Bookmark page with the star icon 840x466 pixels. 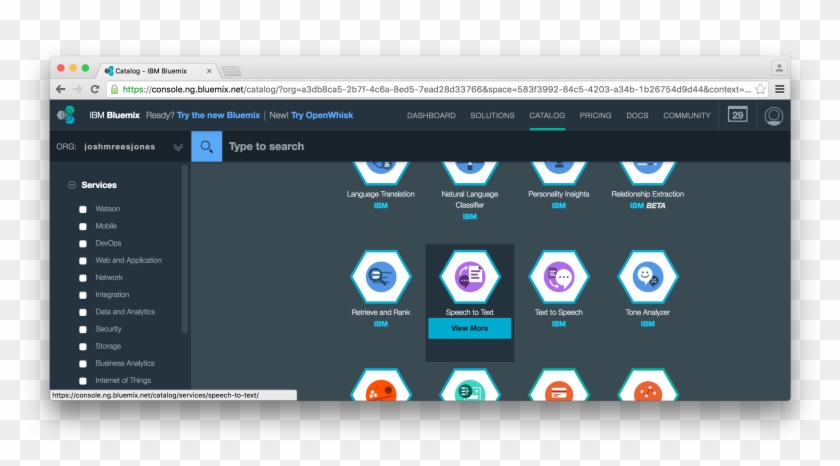[760, 89]
